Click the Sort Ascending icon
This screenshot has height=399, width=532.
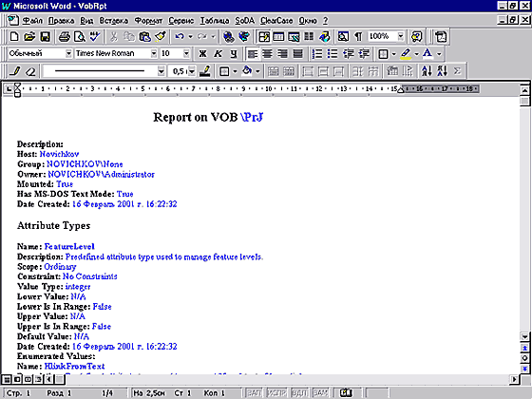[427, 71]
